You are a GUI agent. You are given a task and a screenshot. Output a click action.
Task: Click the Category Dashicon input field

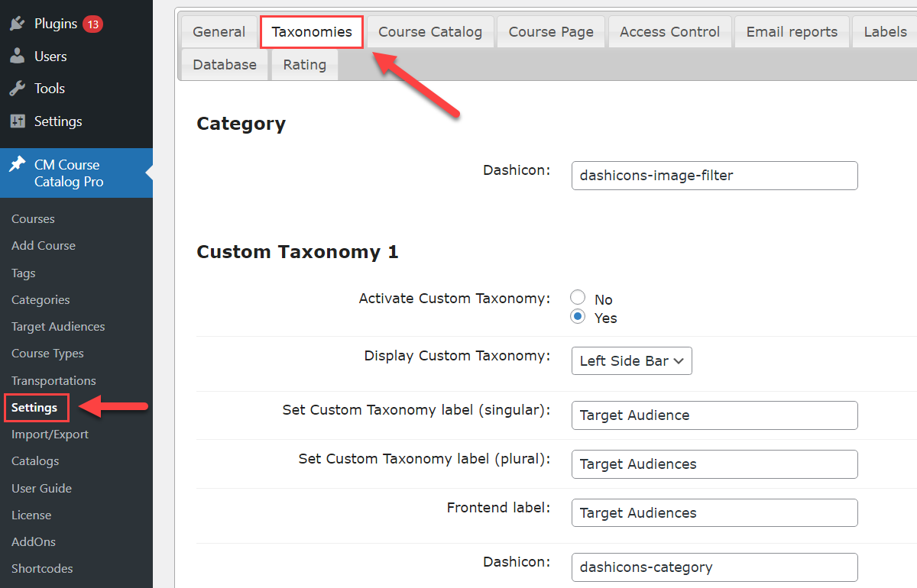pos(714,176)
